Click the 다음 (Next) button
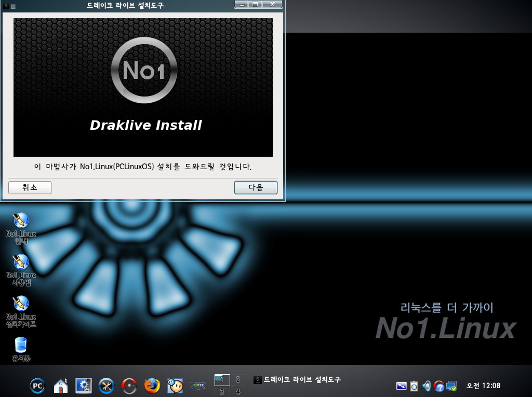 tap(256, 187)
